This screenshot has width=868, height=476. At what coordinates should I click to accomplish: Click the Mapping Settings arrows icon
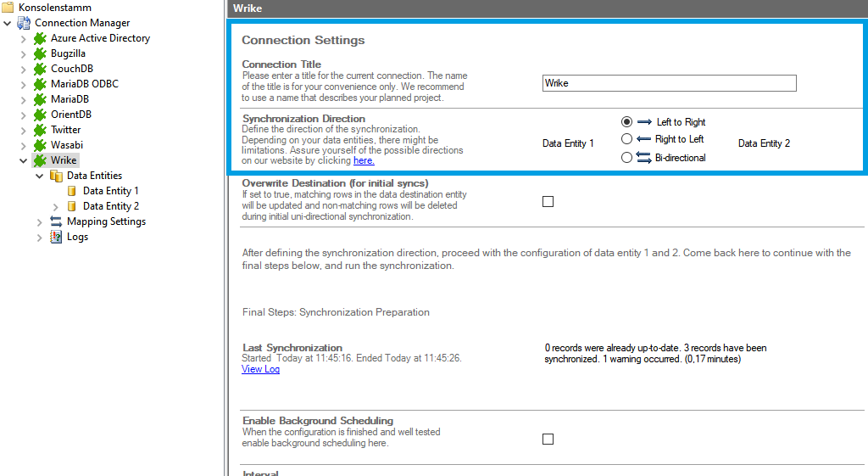click(x=56, y=221)
